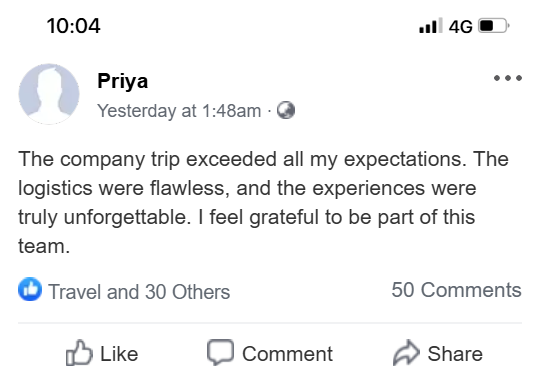Tap the cellular signal bars icon
540x382 pixels.
coord(430,26)
